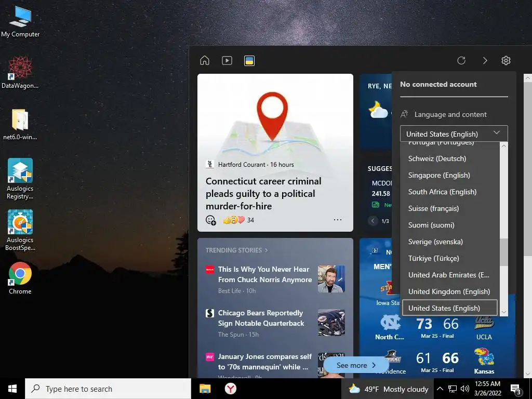Select the net6.0-win folder icon
Viewport: 532px width, 399px height.
click(x=20, y=125)
